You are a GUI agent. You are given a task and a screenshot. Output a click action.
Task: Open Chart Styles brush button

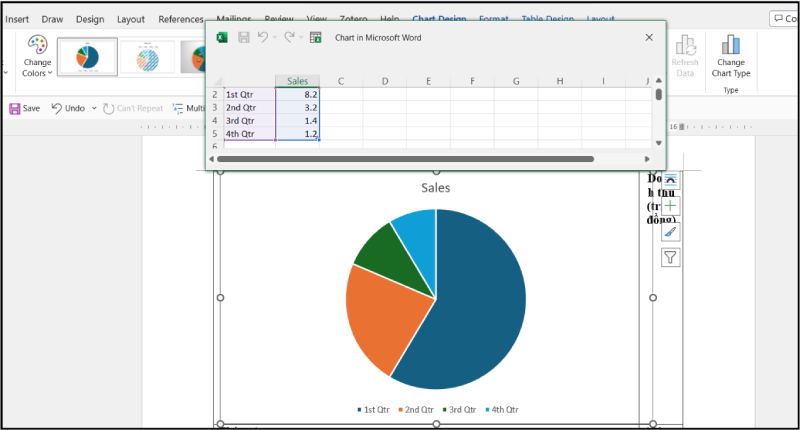670,231
